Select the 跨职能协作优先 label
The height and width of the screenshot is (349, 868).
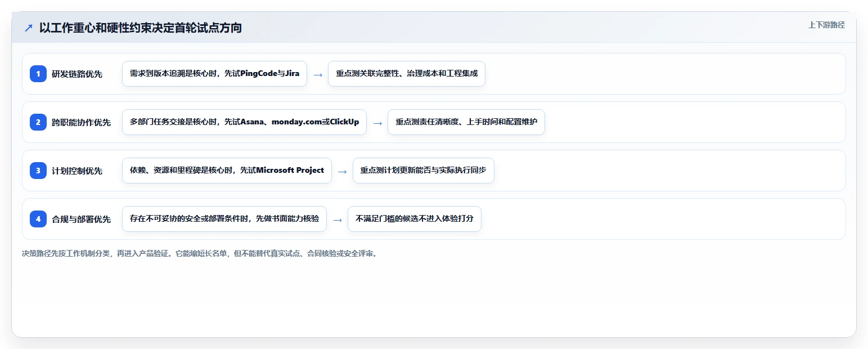point(82,122)
